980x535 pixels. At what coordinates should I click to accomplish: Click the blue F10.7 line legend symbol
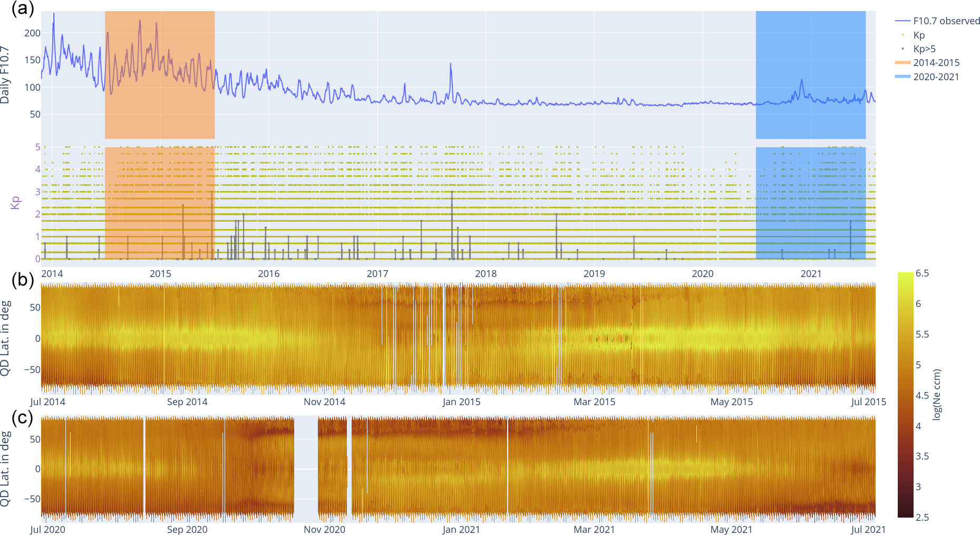[903, 21]
